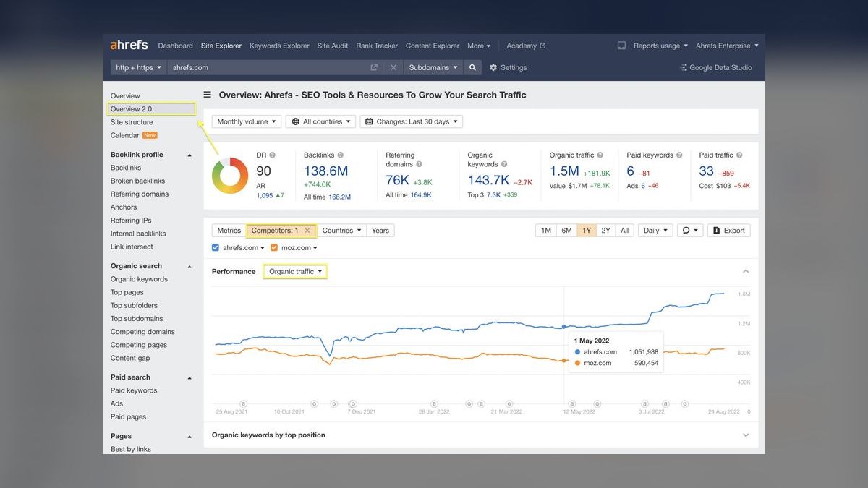This screenshot has width=868, height=488.
Task: Click DR help question mark icon
Action: point(273,155)
